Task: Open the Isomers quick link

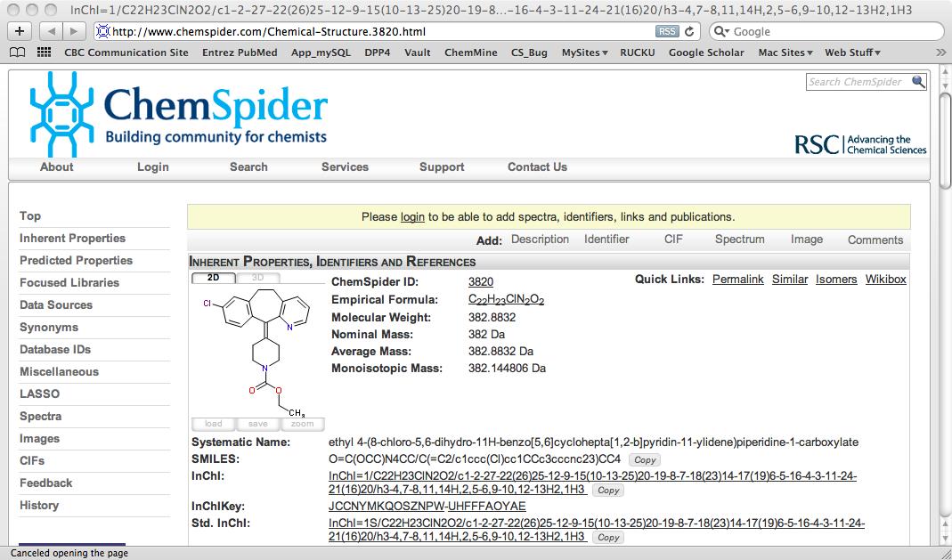Action: 836,279
